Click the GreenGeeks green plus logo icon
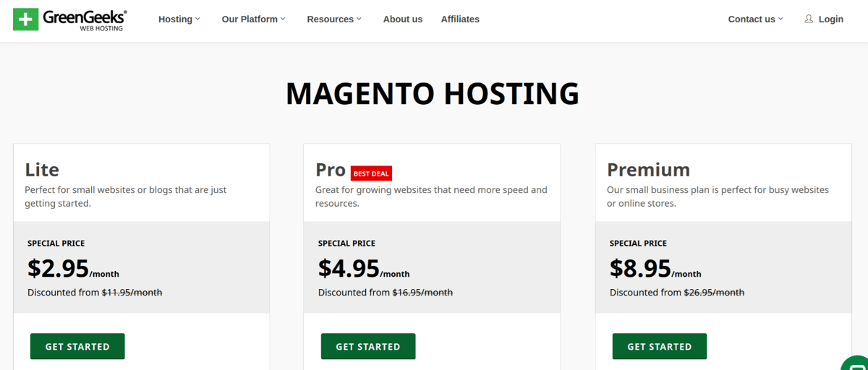 coord(25,20)
